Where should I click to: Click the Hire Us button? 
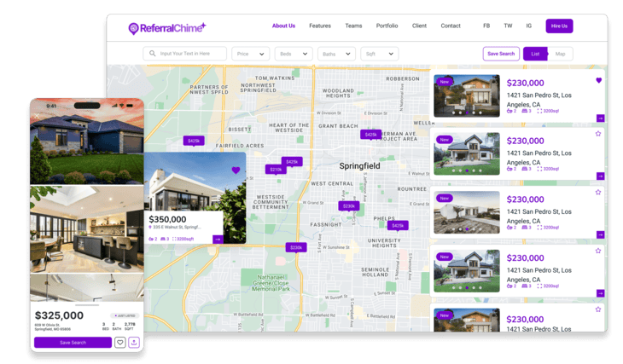(559, 26)
